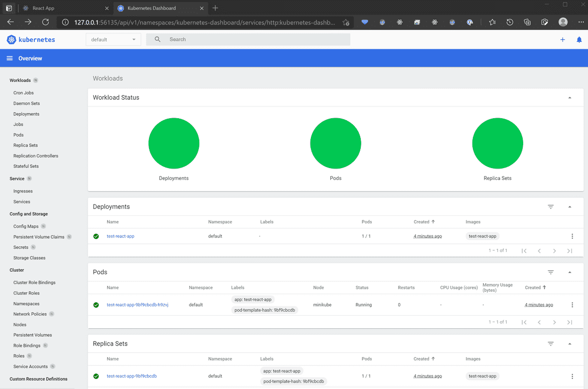Open filter options on the Pods panel

(550, 272)
